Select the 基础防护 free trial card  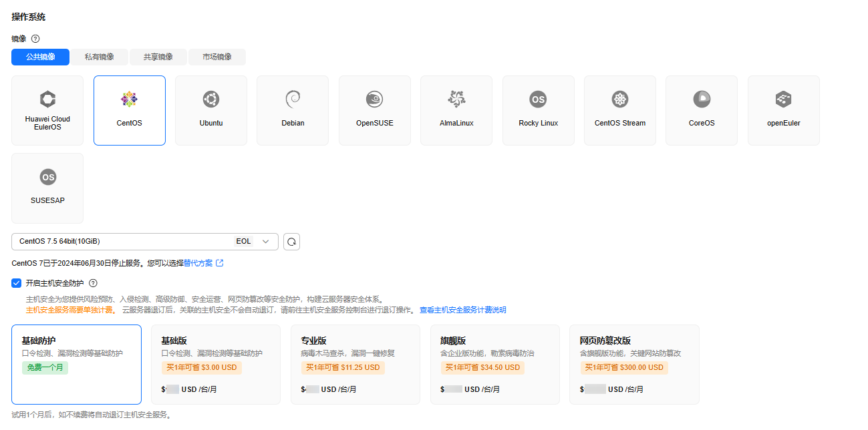click(x=76, y=365)
